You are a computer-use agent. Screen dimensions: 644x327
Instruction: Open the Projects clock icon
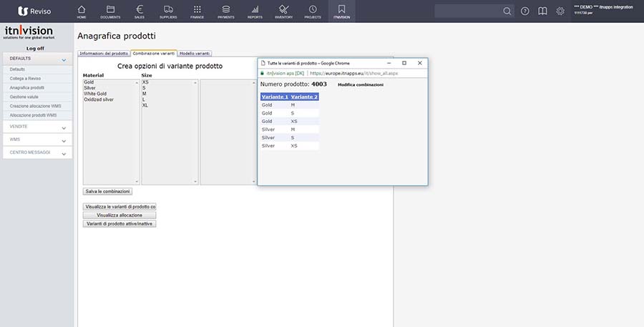313,11
